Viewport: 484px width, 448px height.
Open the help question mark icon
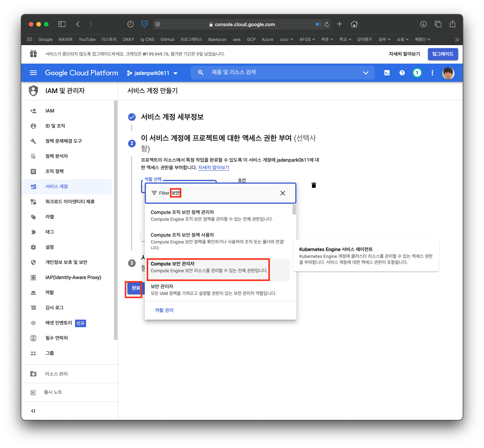pyautogui.click(x=402, y=73)
